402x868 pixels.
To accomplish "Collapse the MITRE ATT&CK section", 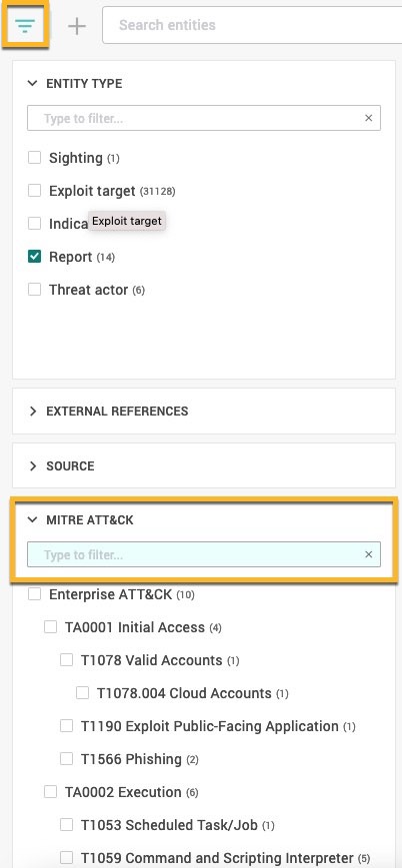I will [33, 519].
